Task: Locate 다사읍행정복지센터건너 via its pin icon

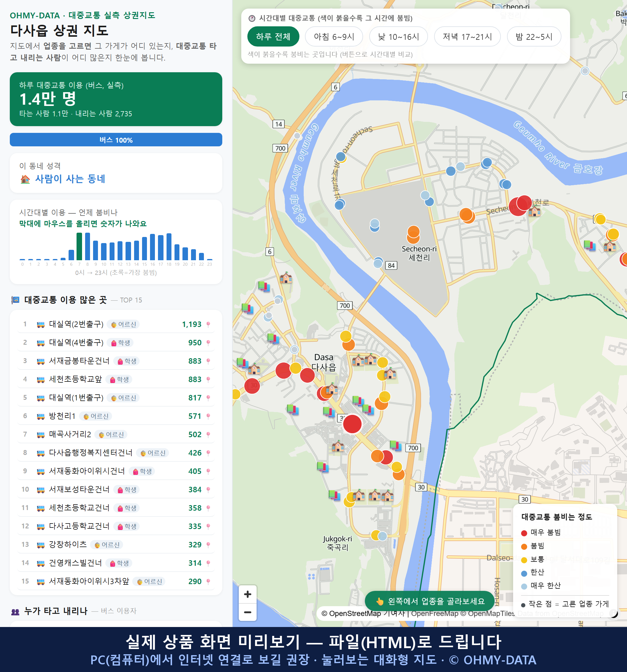Action: 208,453
